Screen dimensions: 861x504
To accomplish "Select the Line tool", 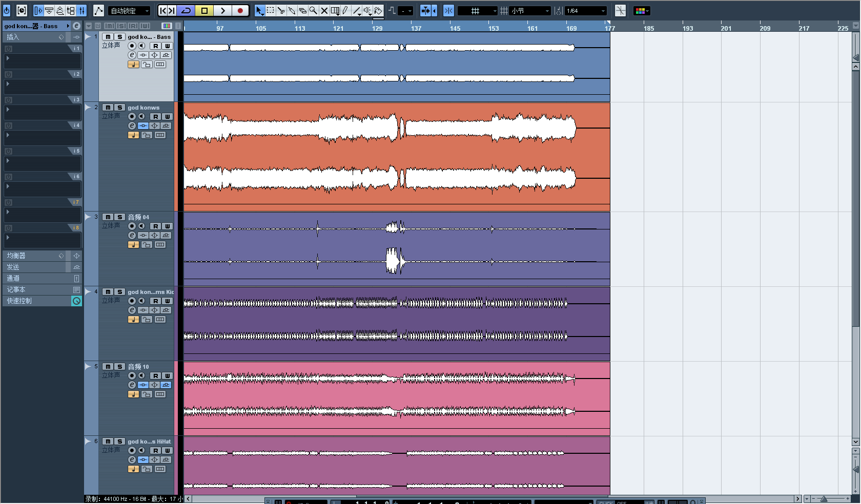I will (x=357, y=10).
